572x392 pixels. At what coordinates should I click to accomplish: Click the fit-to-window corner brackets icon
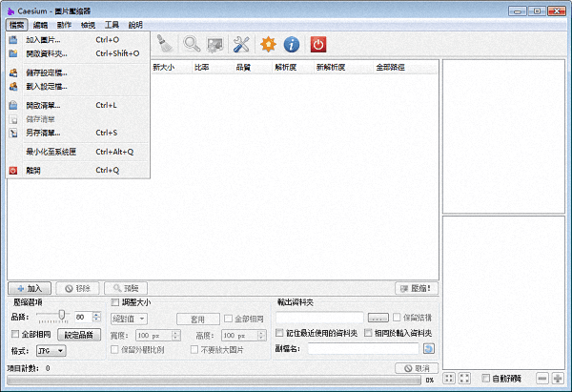[464, 378]
